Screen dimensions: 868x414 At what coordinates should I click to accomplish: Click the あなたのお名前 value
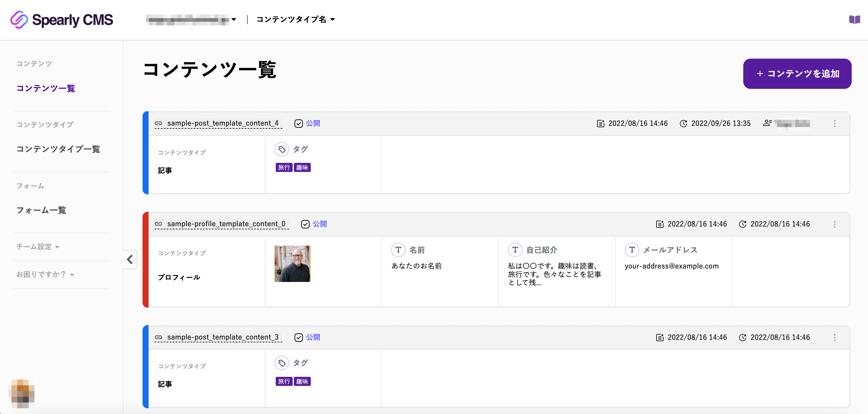416,266
